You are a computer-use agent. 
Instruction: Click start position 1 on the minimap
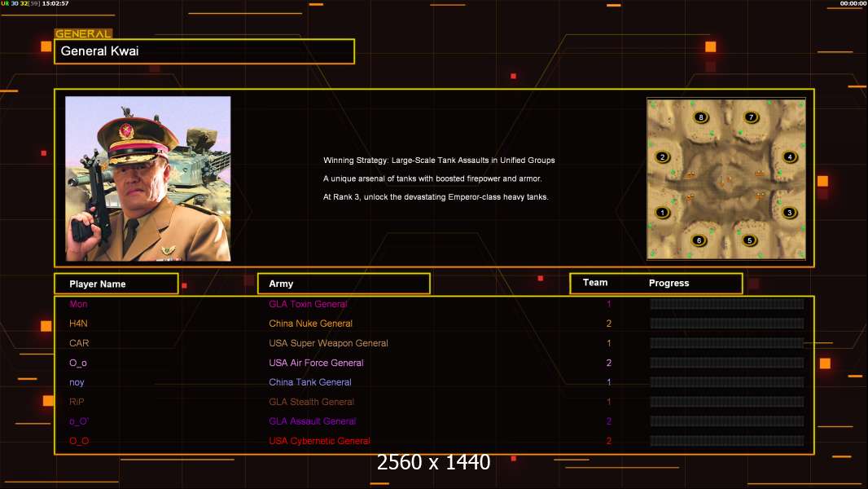[662, 213]
